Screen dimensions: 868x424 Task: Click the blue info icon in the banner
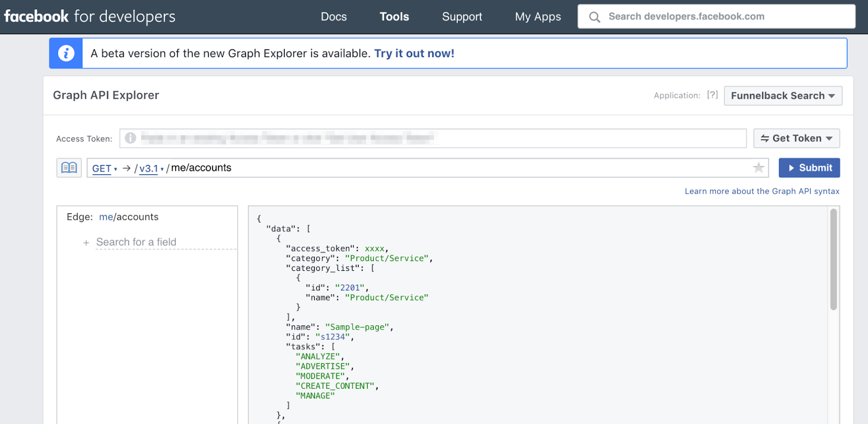point(66,53)
